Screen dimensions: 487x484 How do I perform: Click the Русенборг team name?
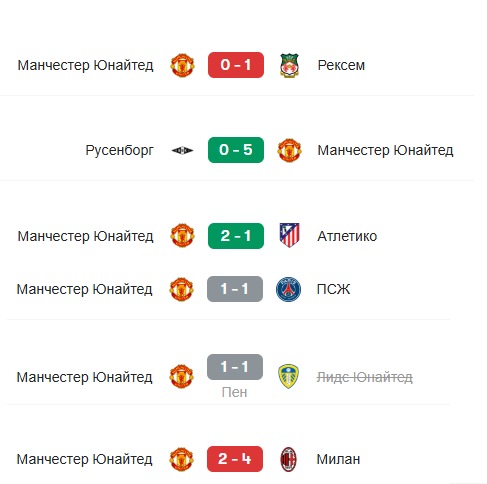pyautogui.click(x=120, y=151)
